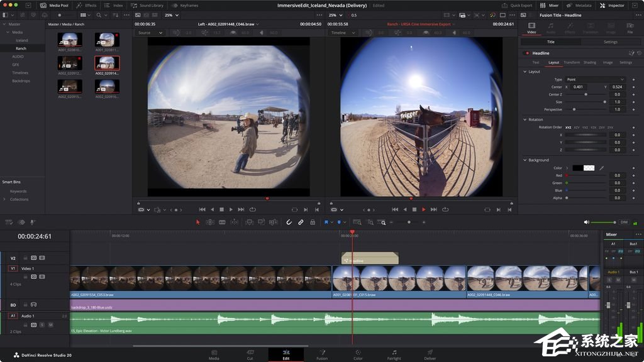Image resolution: width=644 pixels, height=362 pixels.
Task: Collapse the Rotation section
Action: [524, 119]
